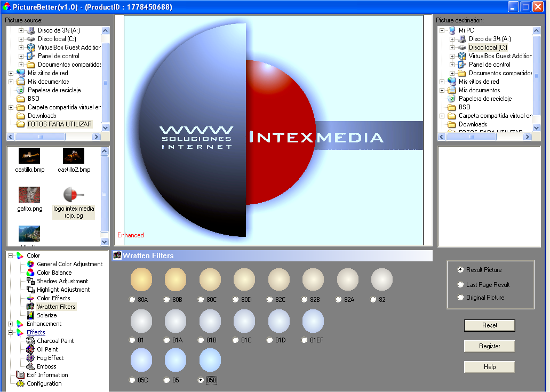Expand the Enhancement tree node
The width and height of the screenshot is (550, 392).
click(11, 324)
